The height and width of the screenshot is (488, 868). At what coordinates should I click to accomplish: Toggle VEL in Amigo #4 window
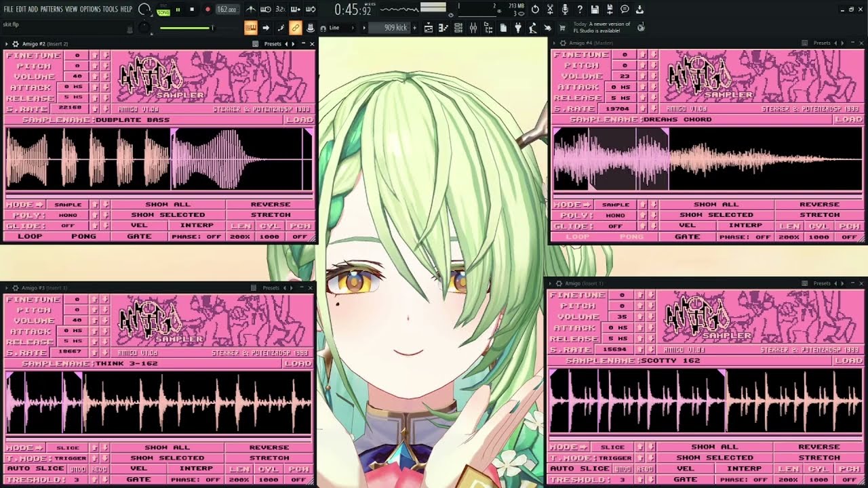pyautogui.click(x=688, y=226)
